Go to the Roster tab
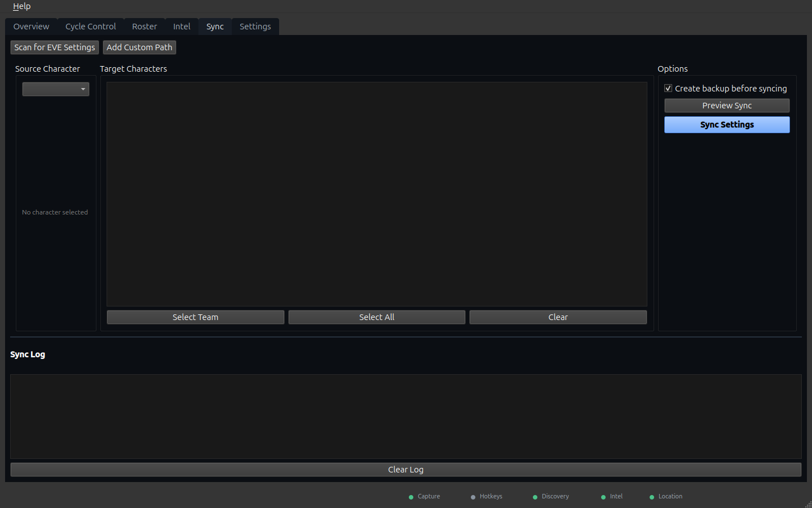The image size is (812, 508). pos(144,27)
